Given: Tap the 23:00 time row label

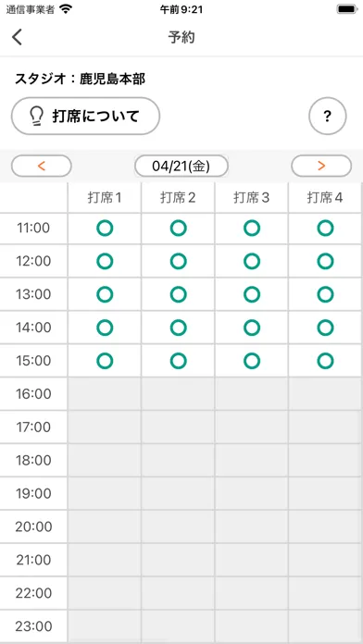Looking at the screenshot, I should [x=33, y=626].
